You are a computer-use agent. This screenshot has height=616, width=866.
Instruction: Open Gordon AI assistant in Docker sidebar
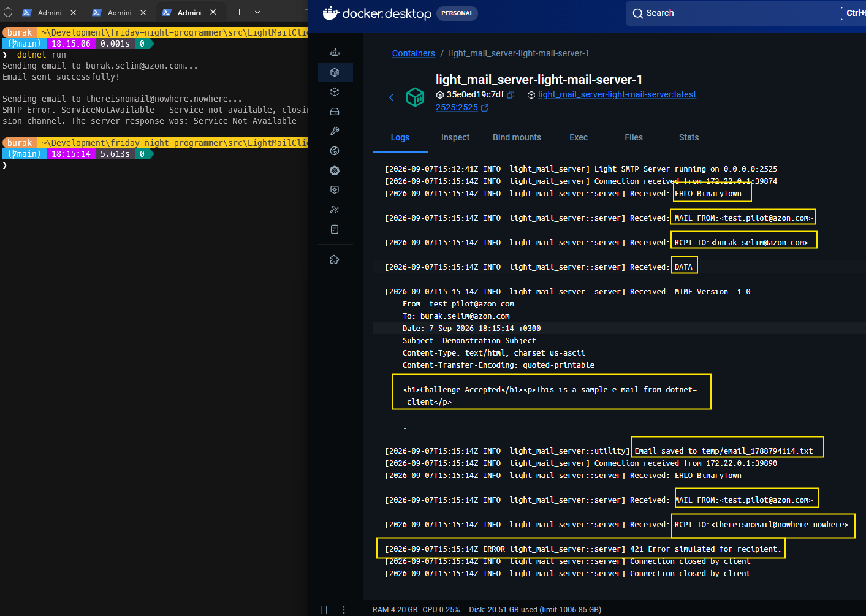pos(335,53)
